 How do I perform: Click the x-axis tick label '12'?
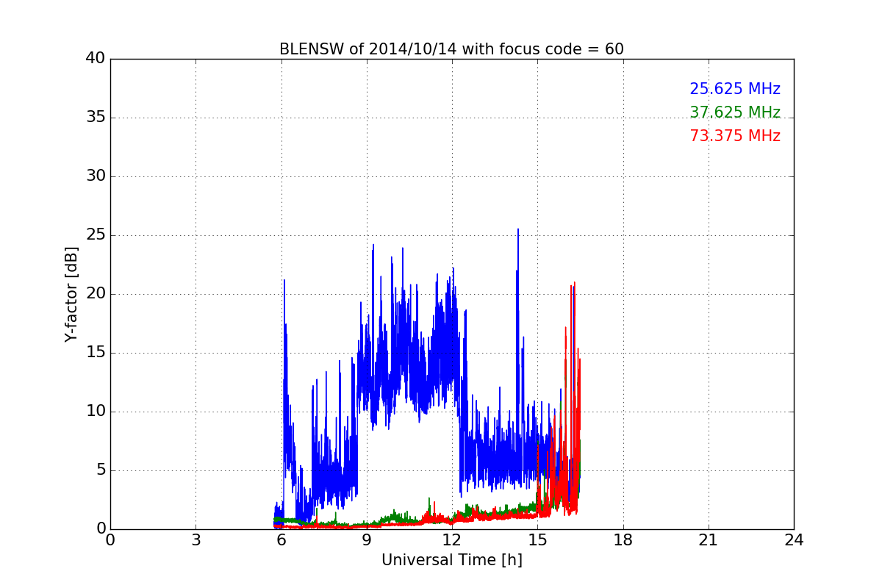pyautogui.click(x=452, y=540)
